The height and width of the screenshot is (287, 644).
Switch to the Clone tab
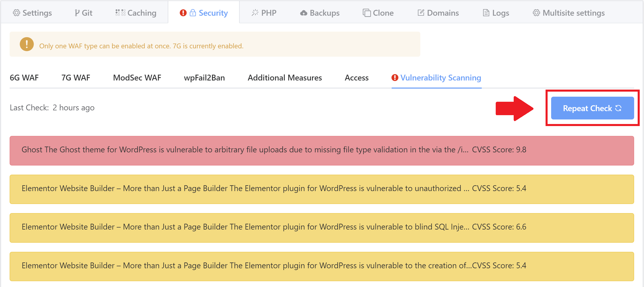(378, 13)
